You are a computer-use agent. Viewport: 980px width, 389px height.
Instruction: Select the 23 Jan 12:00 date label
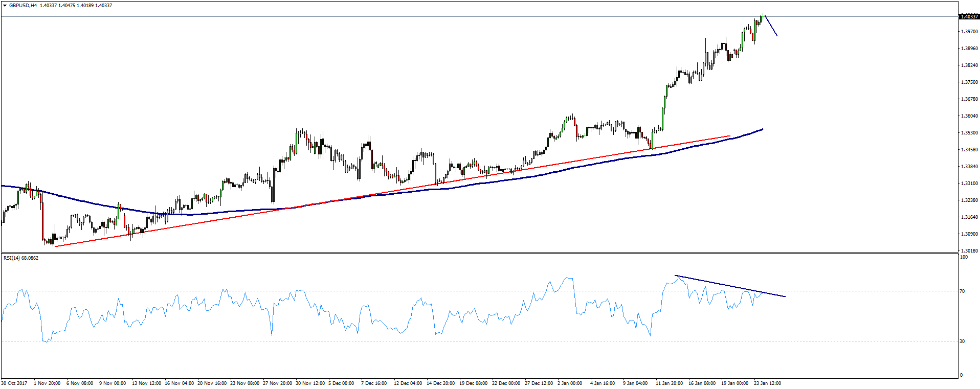767,383
